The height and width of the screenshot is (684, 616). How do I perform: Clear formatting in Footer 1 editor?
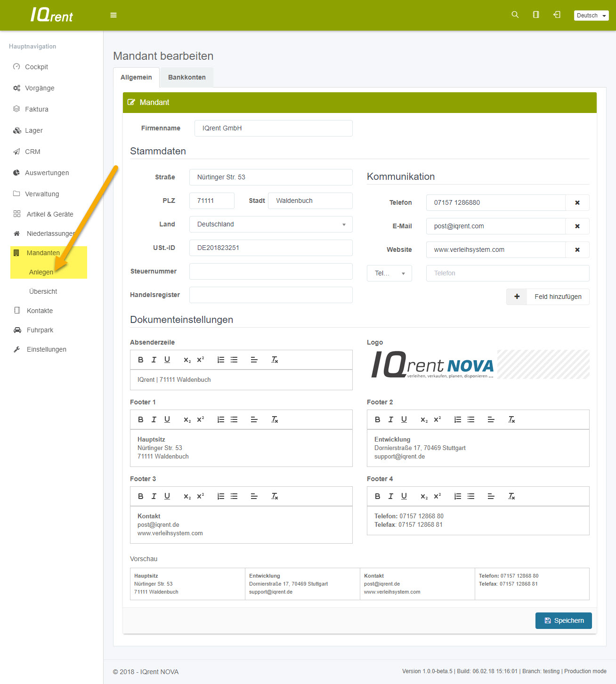275,419
